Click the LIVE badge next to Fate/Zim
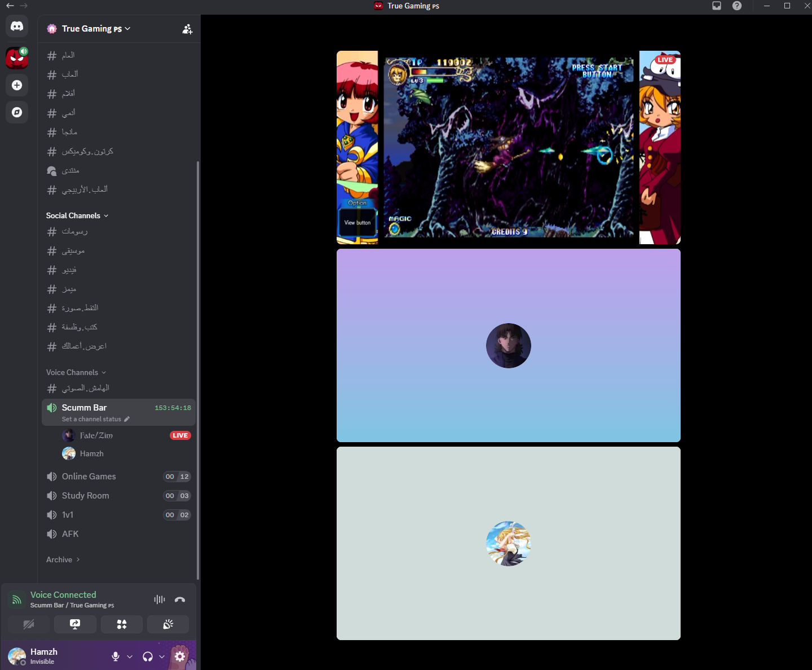Screen dimensions: 812x670 (x=180, y=435)
